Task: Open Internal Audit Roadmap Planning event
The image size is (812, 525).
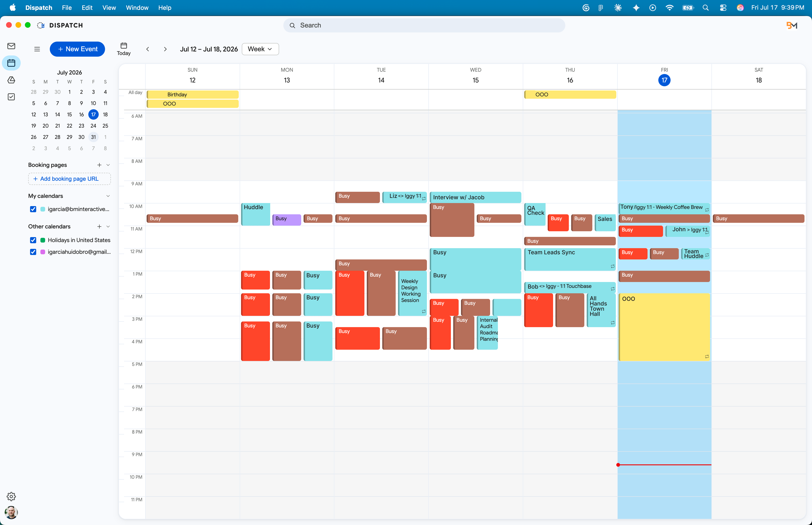Action: point(487,332)
